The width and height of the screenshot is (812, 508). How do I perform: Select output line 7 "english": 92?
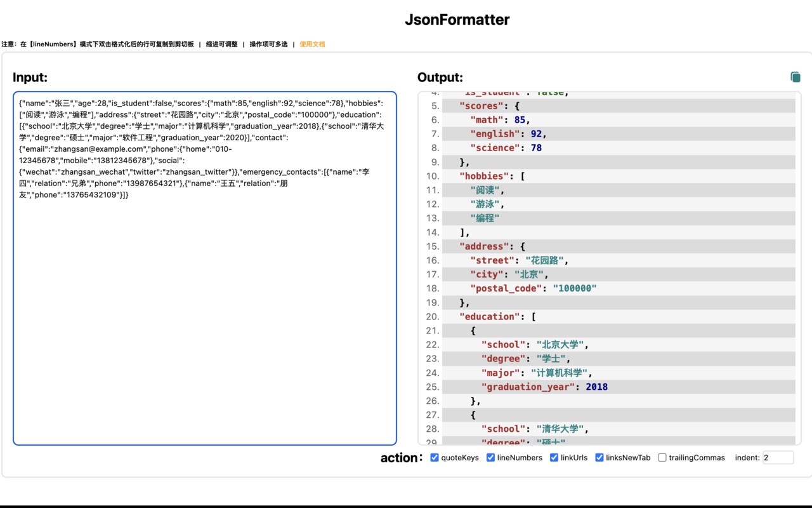(x=619, y=133)
